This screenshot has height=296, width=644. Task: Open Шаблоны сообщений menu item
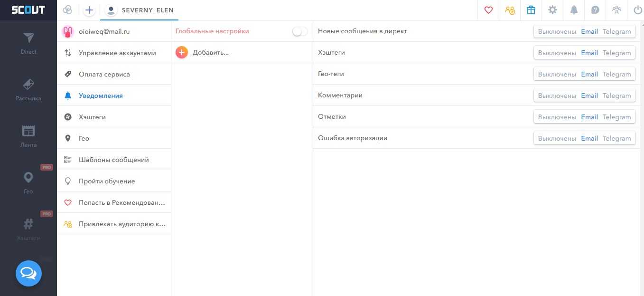pos(113,160)
